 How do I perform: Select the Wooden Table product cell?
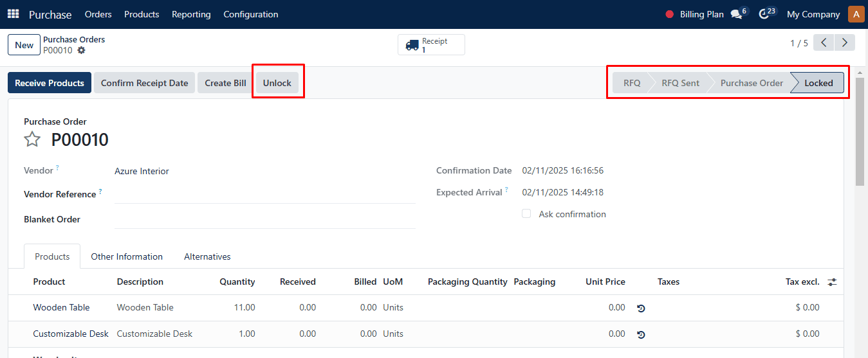click(x=61, y=308)
